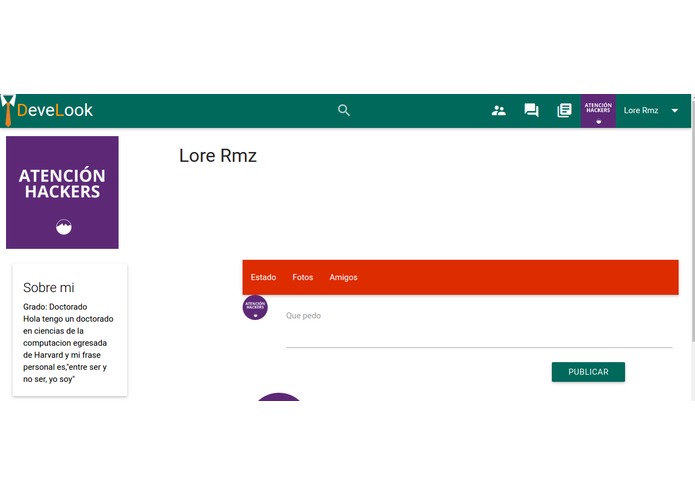The width and height of the screenshot is (695, 494).
Task: Click the Lore Rmz profile heading
Action: tap(218, 156)
